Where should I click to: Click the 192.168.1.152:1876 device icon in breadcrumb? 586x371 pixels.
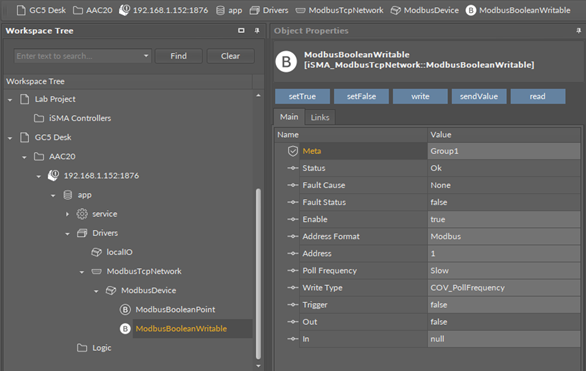[x=124, y=10]
